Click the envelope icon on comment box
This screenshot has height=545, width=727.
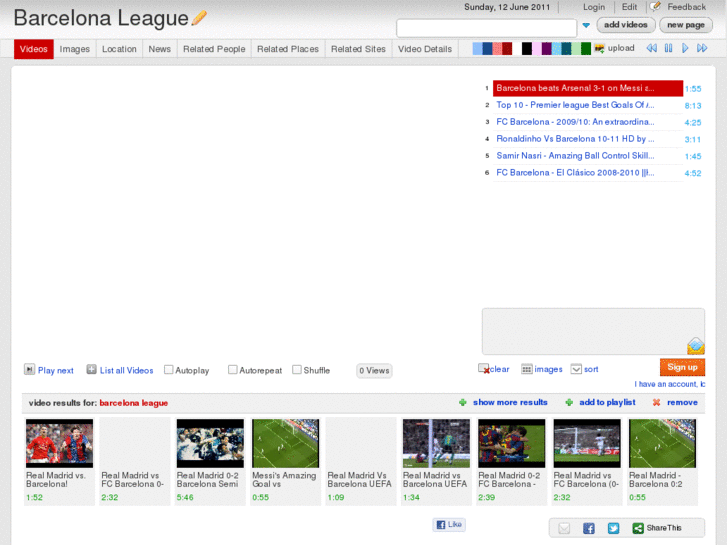[x=696, y=346]
